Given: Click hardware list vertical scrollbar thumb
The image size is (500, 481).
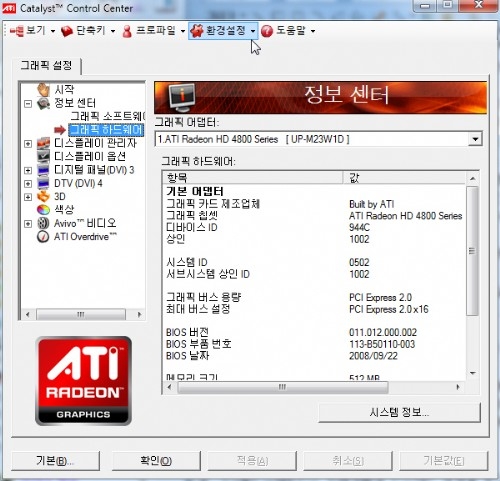Looking at the screenshot, I should [472, 251].
